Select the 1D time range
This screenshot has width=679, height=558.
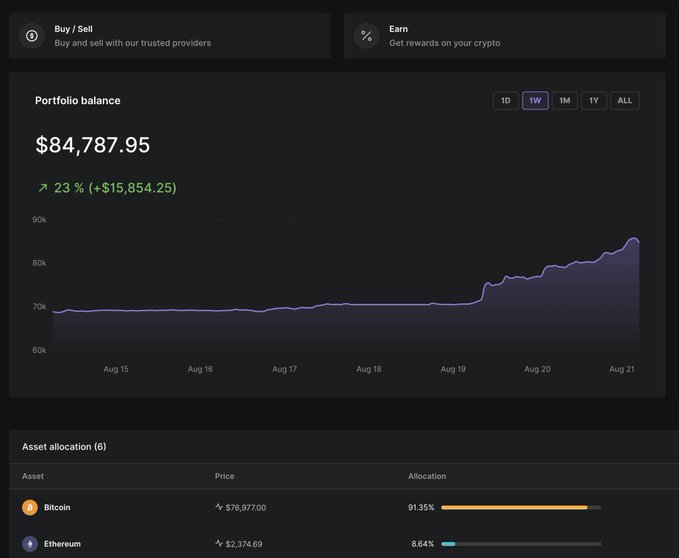(x=506, y=100)
